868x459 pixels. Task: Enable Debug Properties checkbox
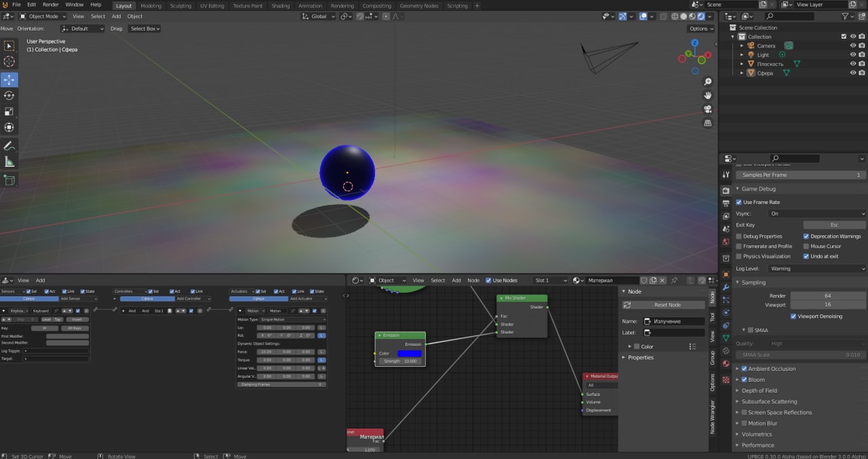(x=738, y=236)
